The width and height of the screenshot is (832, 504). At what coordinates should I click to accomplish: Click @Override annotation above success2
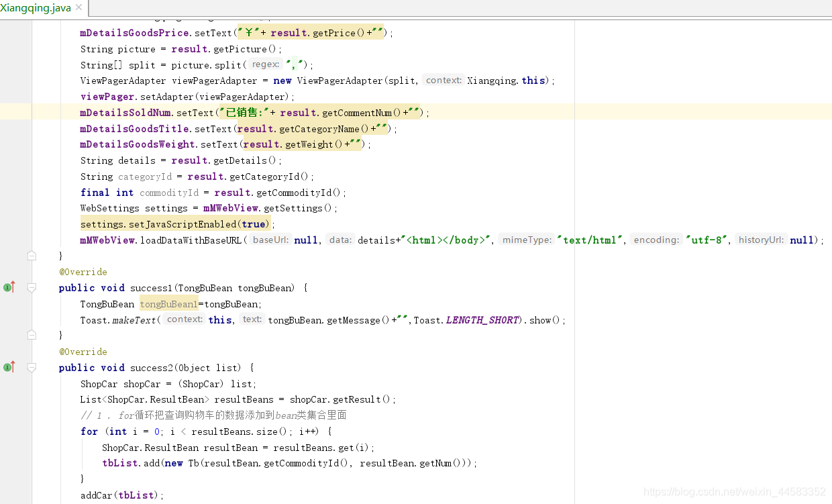[83, 352]
